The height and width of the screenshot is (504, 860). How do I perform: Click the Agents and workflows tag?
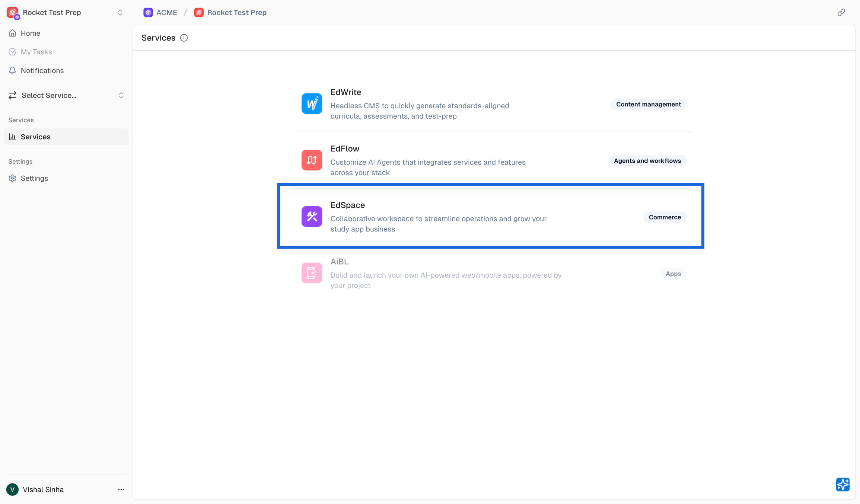(647, 161)
